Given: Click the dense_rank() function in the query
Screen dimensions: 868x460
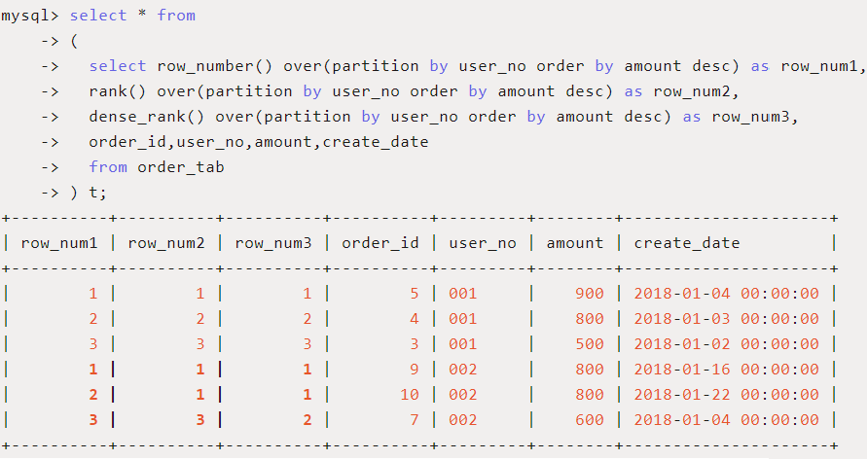Looking at the screenshot, I should click(x=147, y=117).
